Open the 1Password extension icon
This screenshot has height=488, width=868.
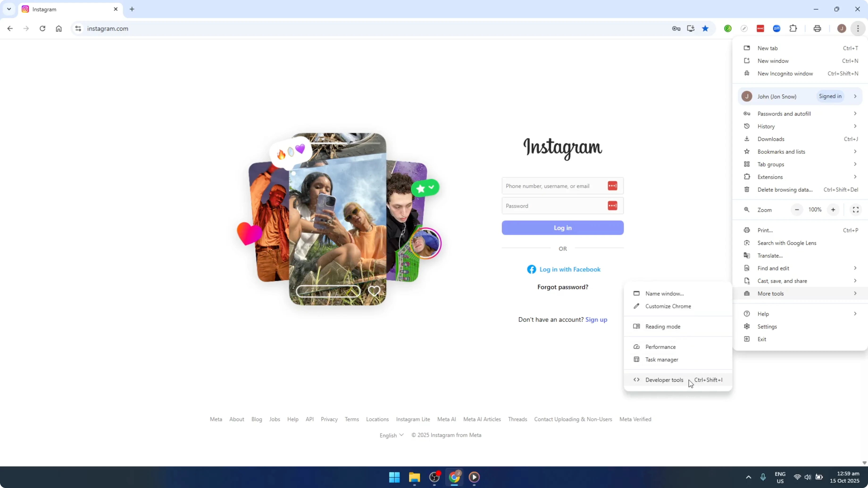760,29
